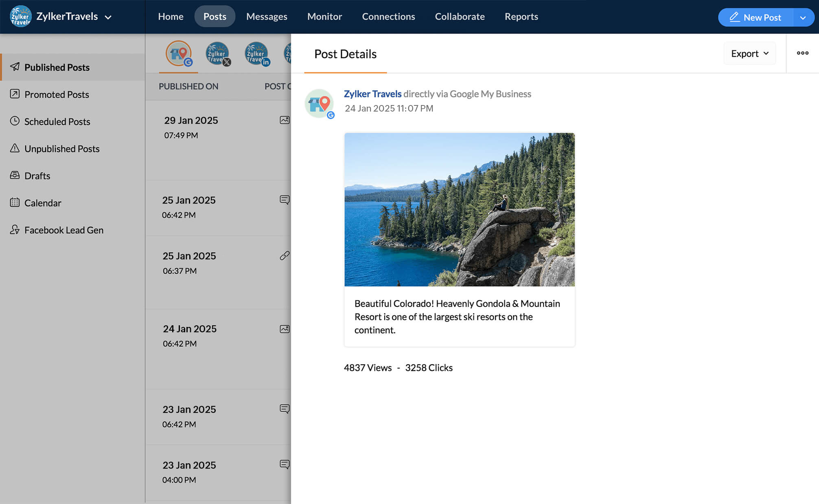Image resolution: width=819 pixels, height=504 pixels.
Task: Click the three-dot options menu icon
Action: pyautogui.click(x=803, y=53)
